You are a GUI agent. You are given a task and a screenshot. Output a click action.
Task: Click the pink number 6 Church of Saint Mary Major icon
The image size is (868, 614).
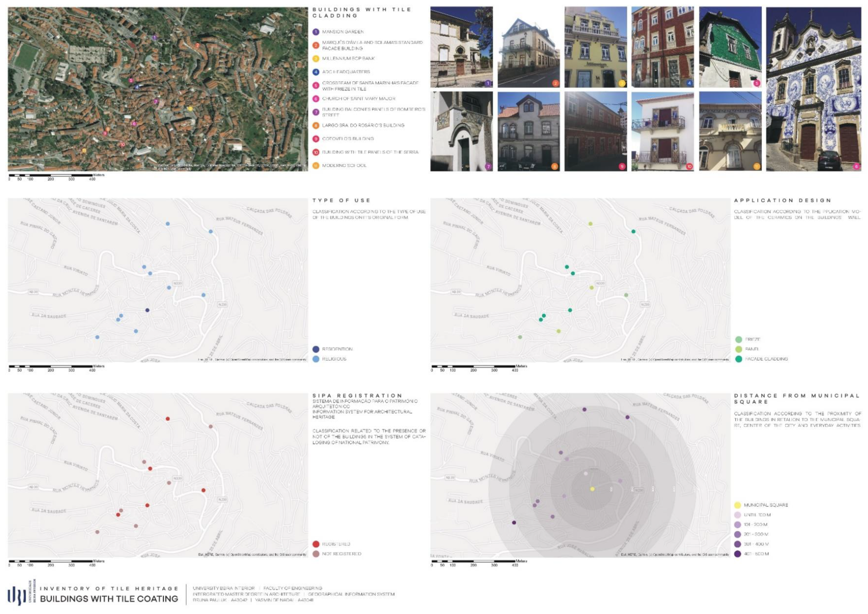coord(316,99)
